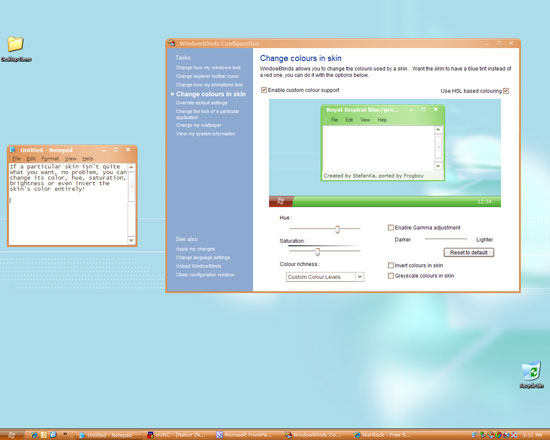The image size is (550, 440).
Task: Launch Internet Explorer from the quick launch bar
Action: [34, 435]
